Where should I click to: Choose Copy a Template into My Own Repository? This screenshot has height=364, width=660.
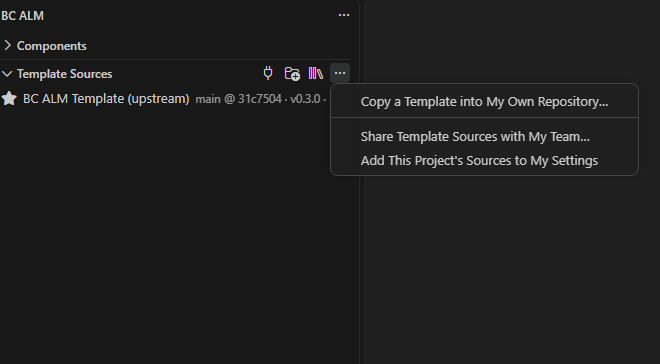484,102
